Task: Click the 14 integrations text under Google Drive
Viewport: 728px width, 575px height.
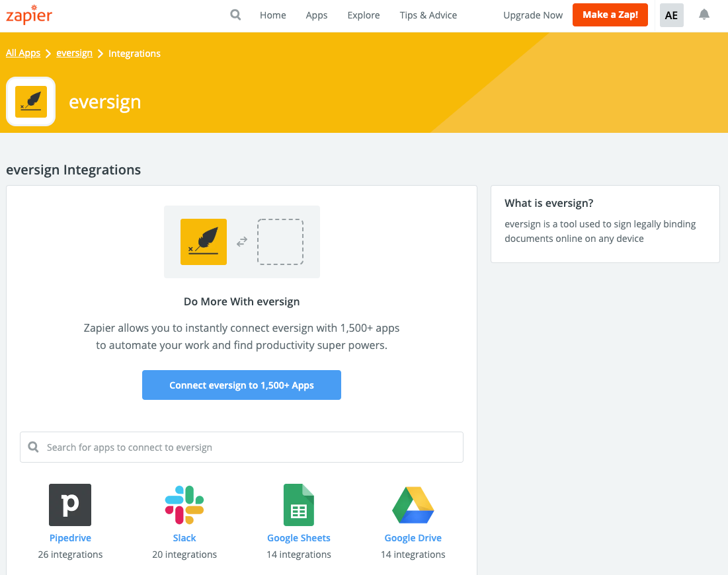Action: coord(413,555)
